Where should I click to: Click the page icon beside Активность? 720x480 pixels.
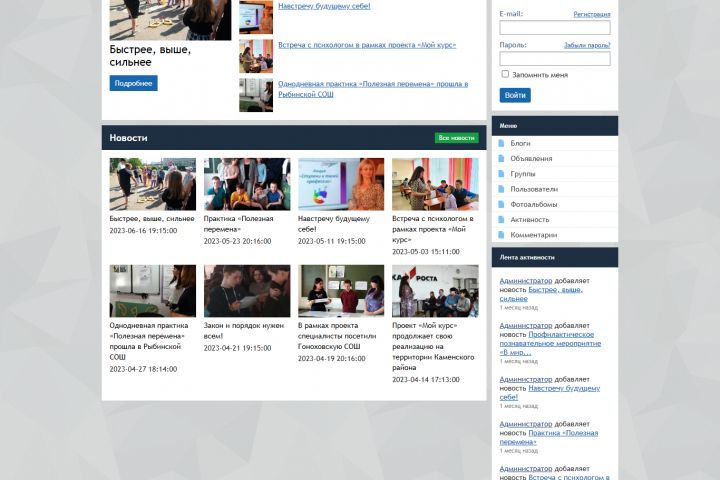pyautogui.click(x=501, y=220)
